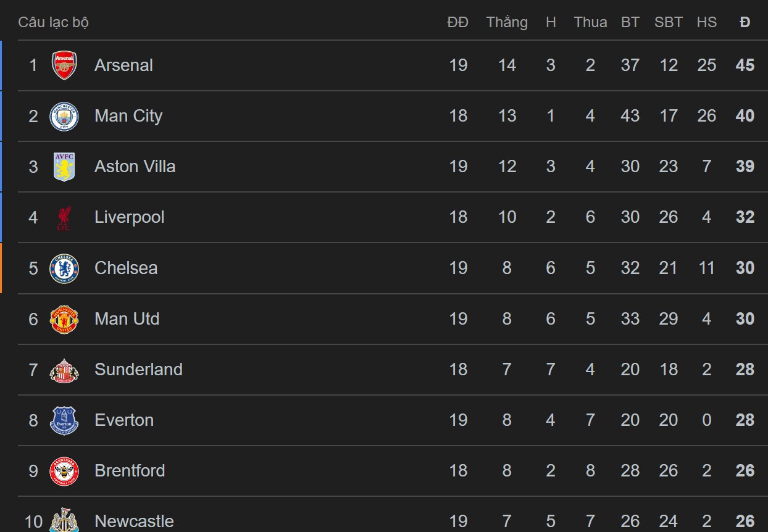Open the Arsenal team link
Image resolution: width=768 pixels, height=532 pixels.
click(123, 65)
